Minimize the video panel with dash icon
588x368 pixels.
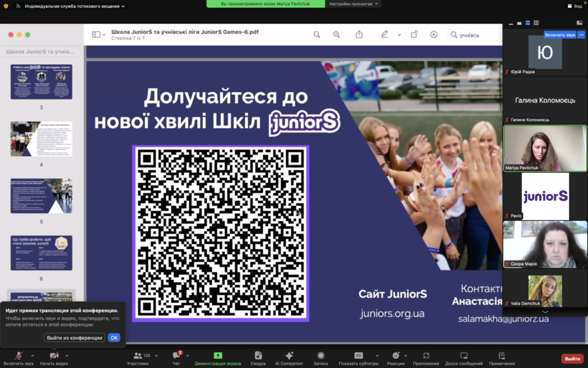click(x=510, y=23)
